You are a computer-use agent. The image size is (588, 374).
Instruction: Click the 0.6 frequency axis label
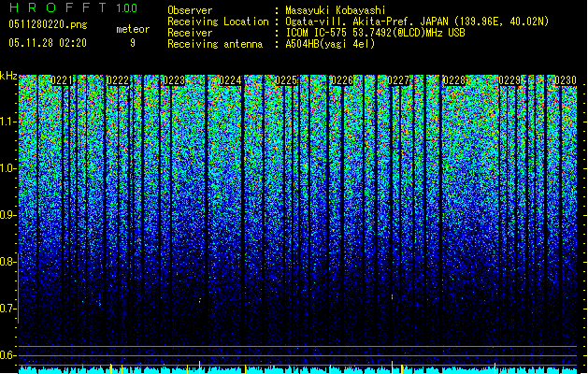coord(7,355)
